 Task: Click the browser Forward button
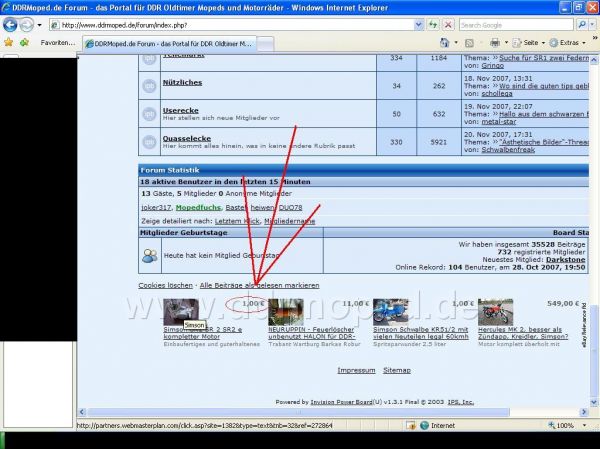pyautogui.click(x=27, y=24)
